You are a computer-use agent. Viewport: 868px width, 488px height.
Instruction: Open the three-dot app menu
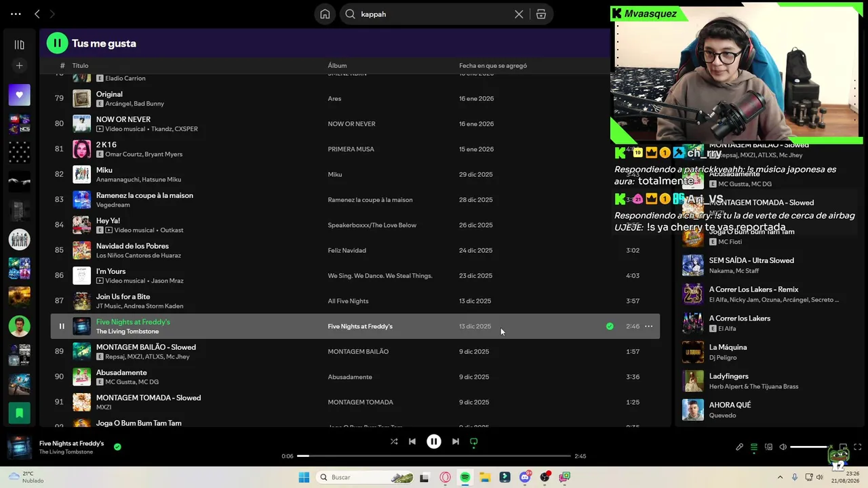point(16,14)
